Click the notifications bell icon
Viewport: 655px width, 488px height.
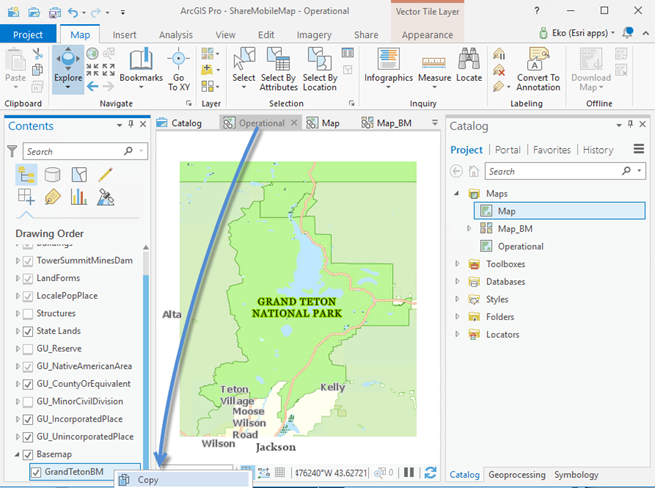627,33
